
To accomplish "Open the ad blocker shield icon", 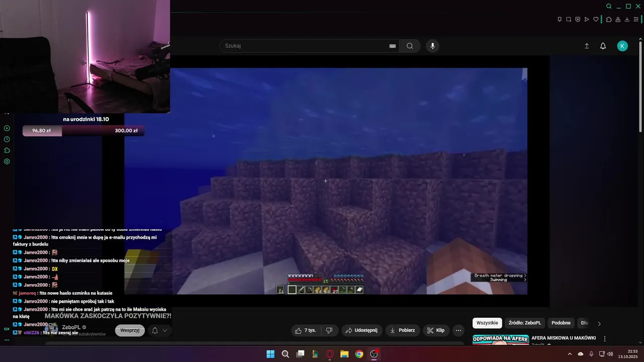I will 578,20.
